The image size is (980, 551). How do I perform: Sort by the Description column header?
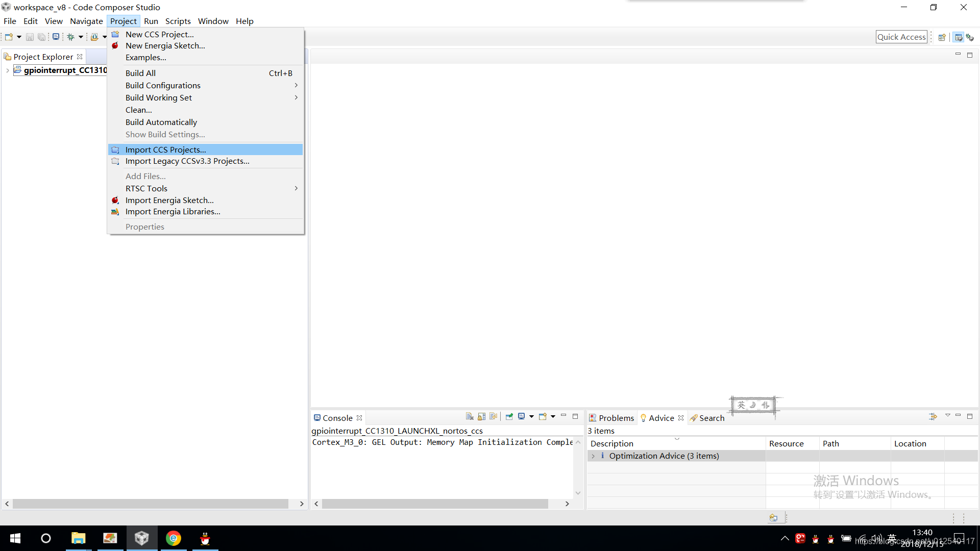coord(676,443)
